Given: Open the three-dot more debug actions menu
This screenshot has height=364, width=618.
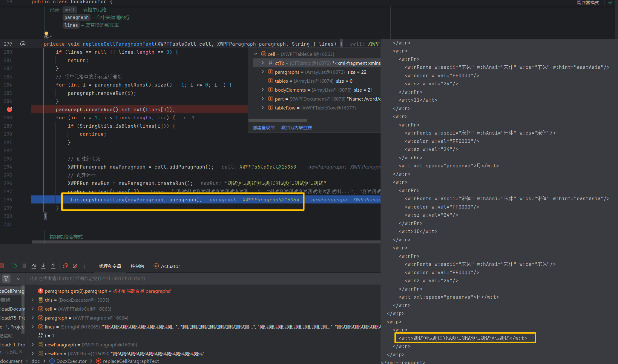Looking at the screenshot, I should (x=85, y=266).
